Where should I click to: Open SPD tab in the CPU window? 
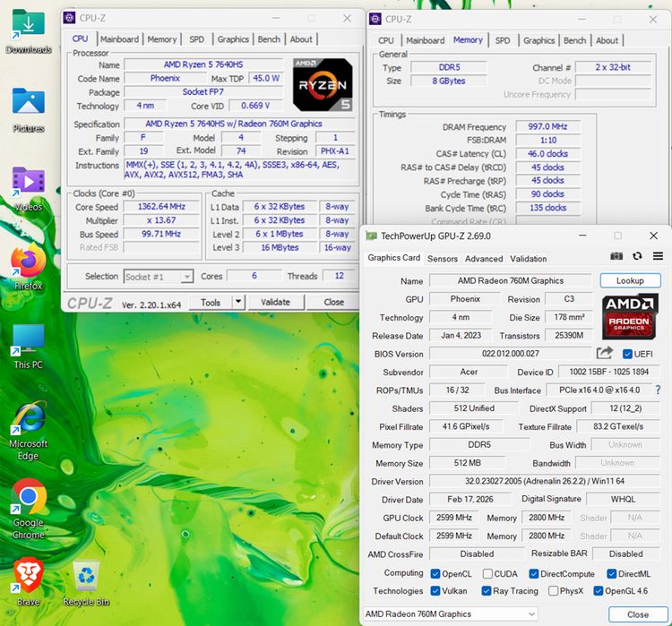pos(197,39)
